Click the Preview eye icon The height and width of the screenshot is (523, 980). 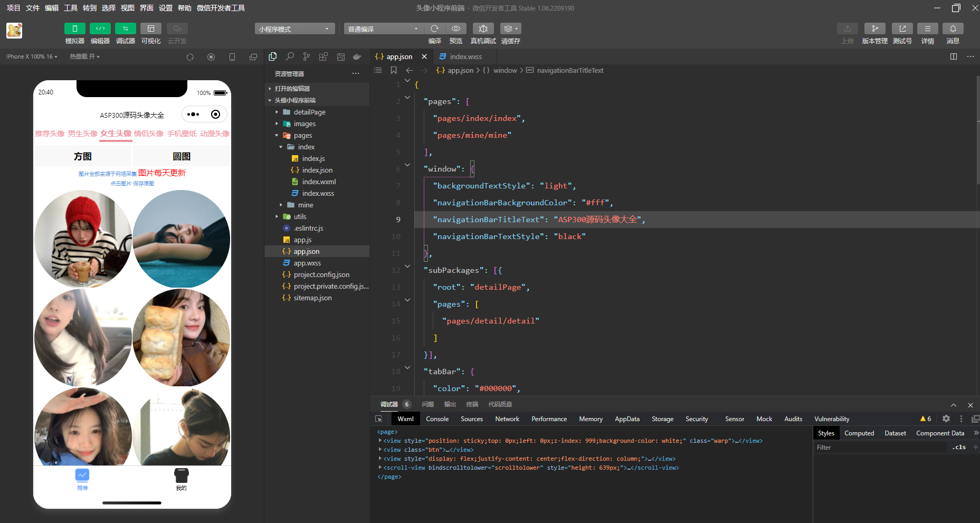click(455, 28)
